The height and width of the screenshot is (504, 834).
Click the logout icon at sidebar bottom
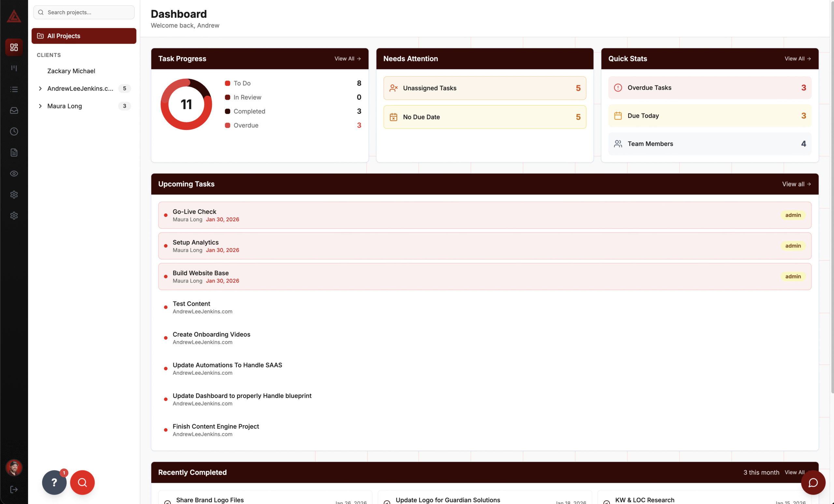(x=14, y=489)
